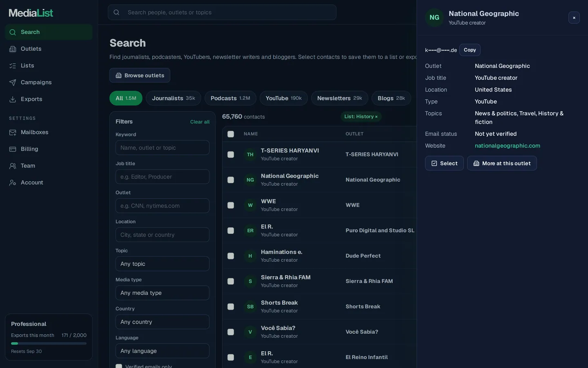Toggle Verified emails only checkbox

click(x=119, y=366)
